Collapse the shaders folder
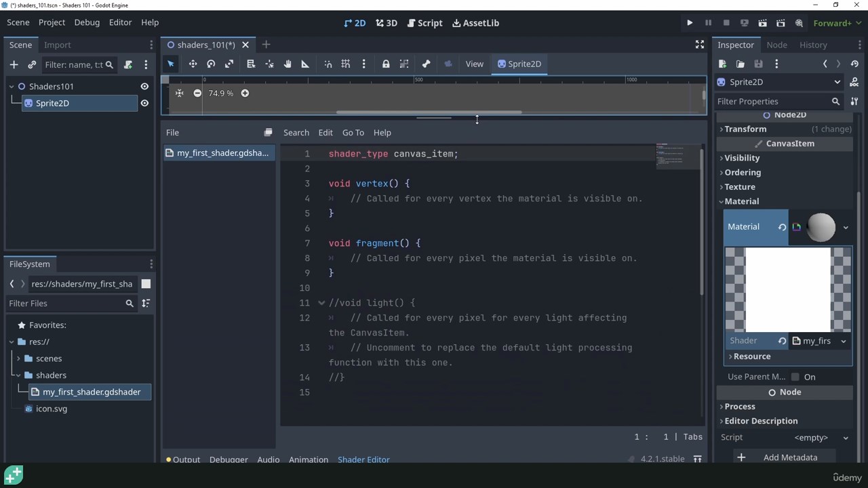Image resolution: width=868 pixels, height=488 pixels. pyautogui.click(x=18, y=375)
